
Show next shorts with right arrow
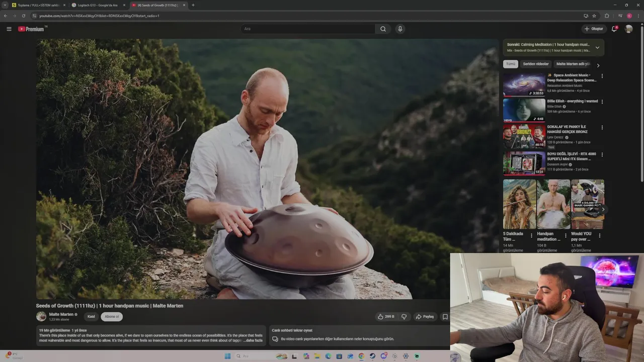(603, 209)
